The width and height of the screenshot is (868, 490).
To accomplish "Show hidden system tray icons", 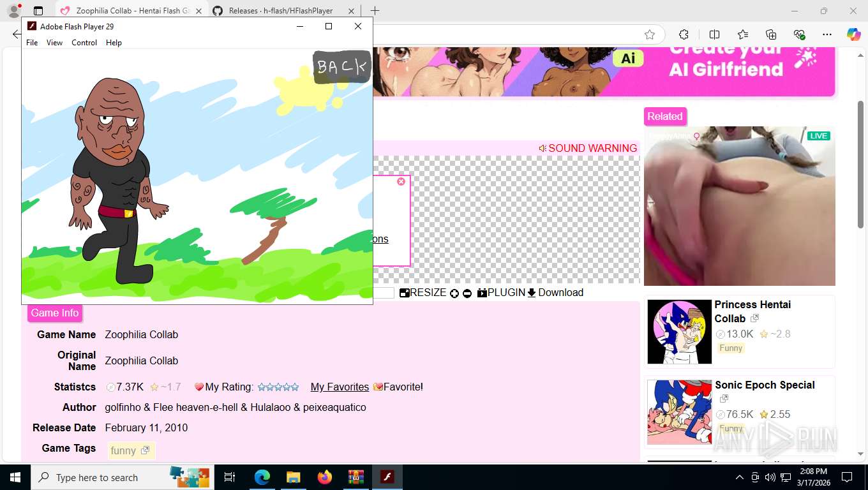I will (x=739, y=477).
